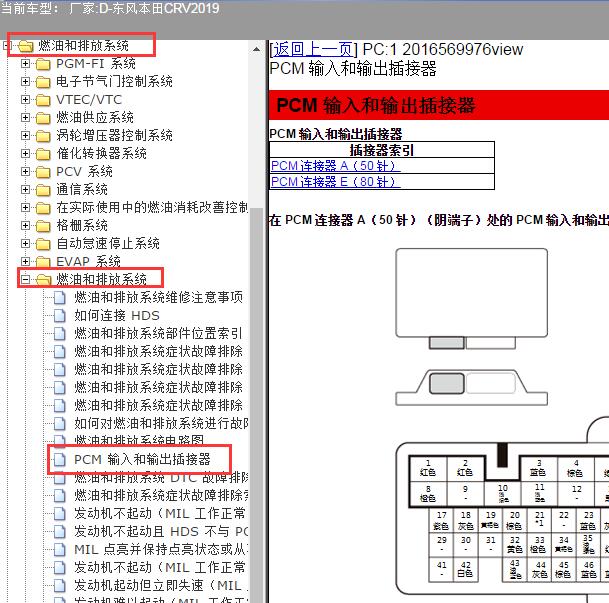Expand the 通信系统 node

pos(25,189)
